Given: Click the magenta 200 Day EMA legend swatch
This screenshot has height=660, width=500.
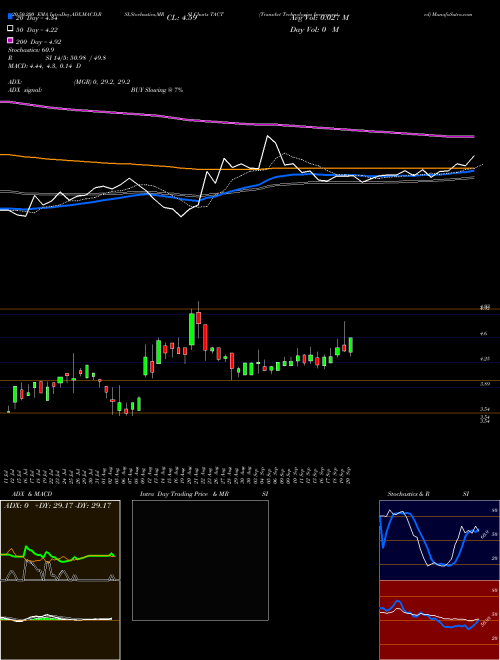Looking at the screenshot, I should coord(11,41).
